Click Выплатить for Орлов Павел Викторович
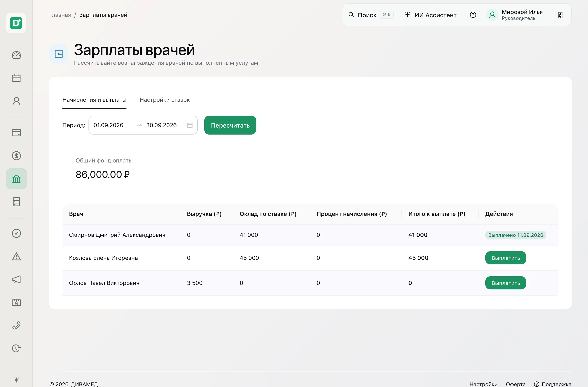 505,283
